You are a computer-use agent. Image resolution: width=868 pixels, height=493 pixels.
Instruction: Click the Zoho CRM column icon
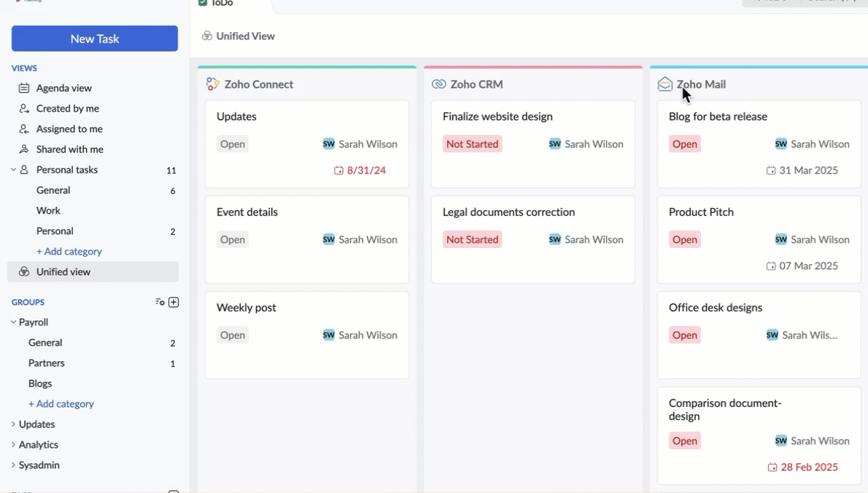coord(439,84)
